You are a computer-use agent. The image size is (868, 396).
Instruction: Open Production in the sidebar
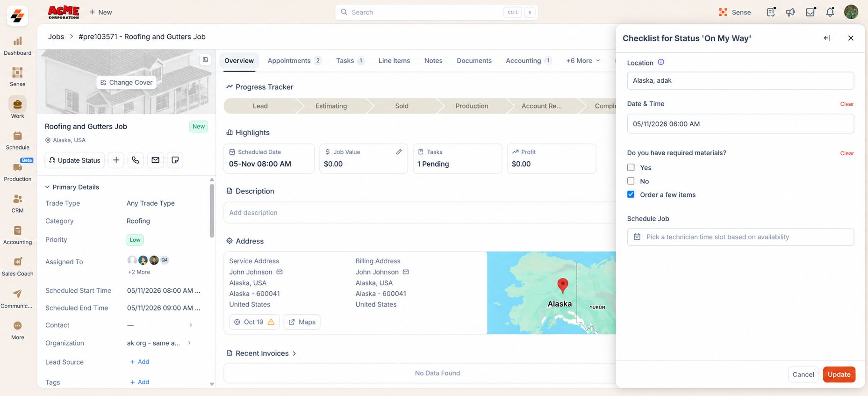pos(18,172)
